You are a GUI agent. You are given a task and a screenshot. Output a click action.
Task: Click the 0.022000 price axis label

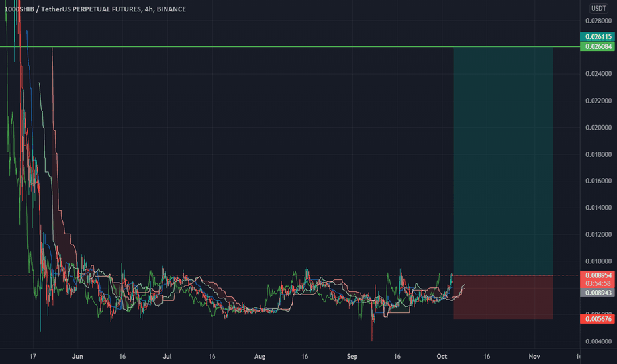[x=598, y=101]
